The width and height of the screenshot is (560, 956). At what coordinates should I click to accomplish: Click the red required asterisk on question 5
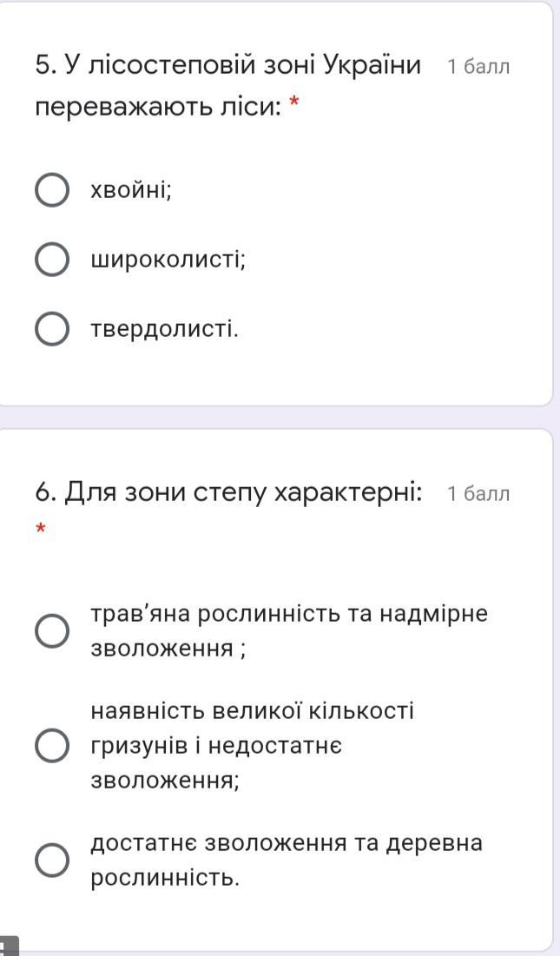pyautogui.click(x=294, y=106)
